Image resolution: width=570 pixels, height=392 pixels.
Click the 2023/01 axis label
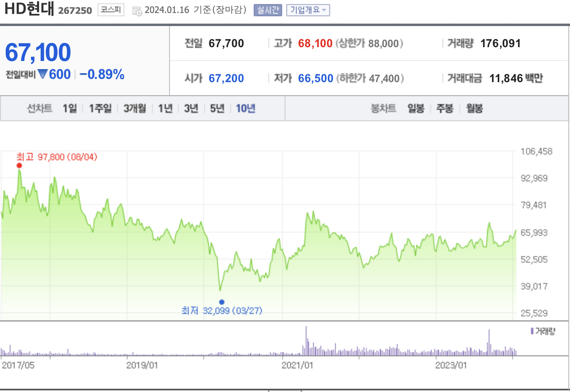(x=451, y=365)
